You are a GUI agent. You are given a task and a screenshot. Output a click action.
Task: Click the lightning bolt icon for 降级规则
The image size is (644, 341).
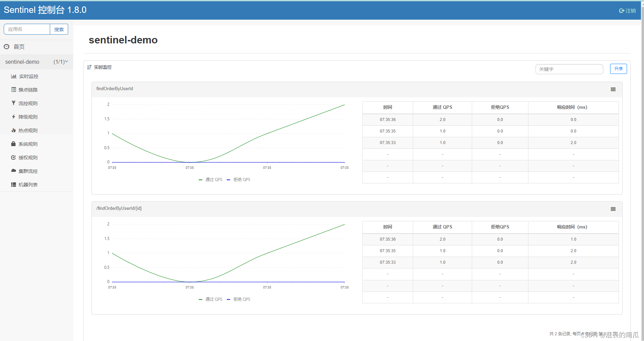tap(14, 117)
